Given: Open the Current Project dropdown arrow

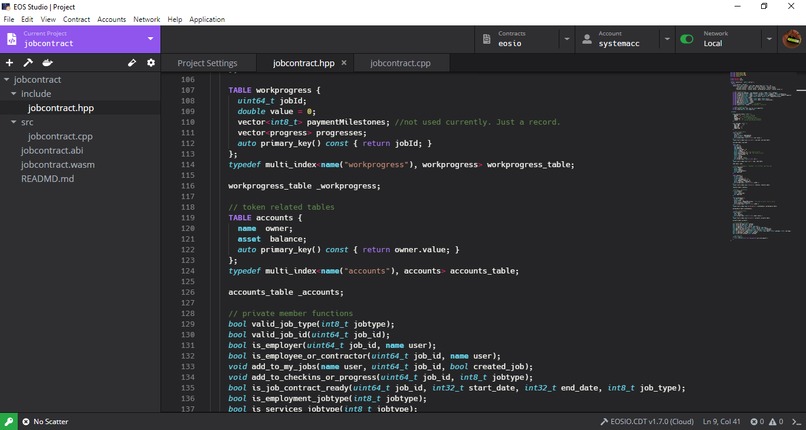Looking at the screenshot, I should coord(151,39).
